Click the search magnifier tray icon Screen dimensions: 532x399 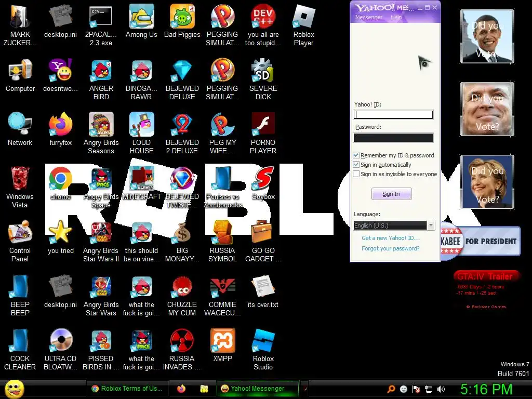tap(391, 389)
